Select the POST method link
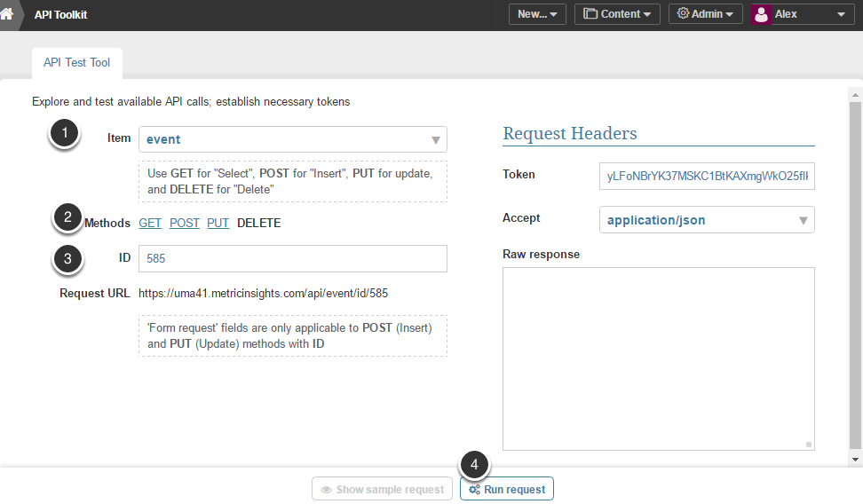Viewport: 863px width, 504px height. (185, 224)
